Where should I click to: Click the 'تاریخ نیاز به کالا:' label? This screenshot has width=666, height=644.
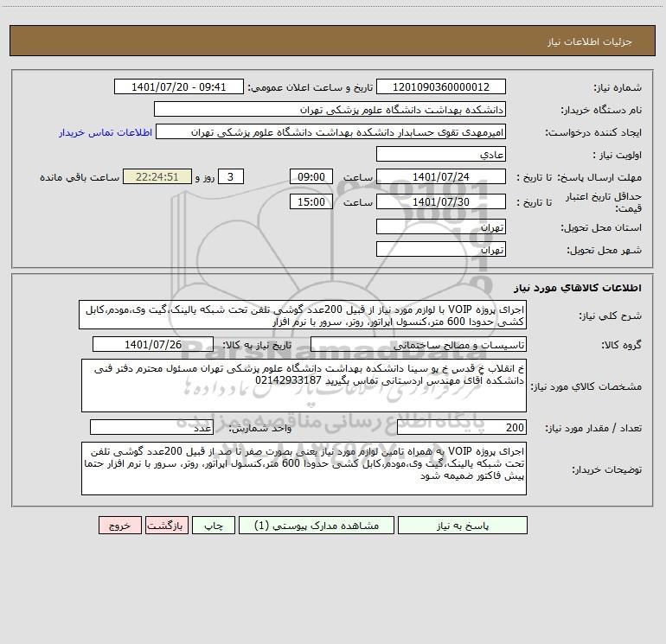[x=258, y=345]
